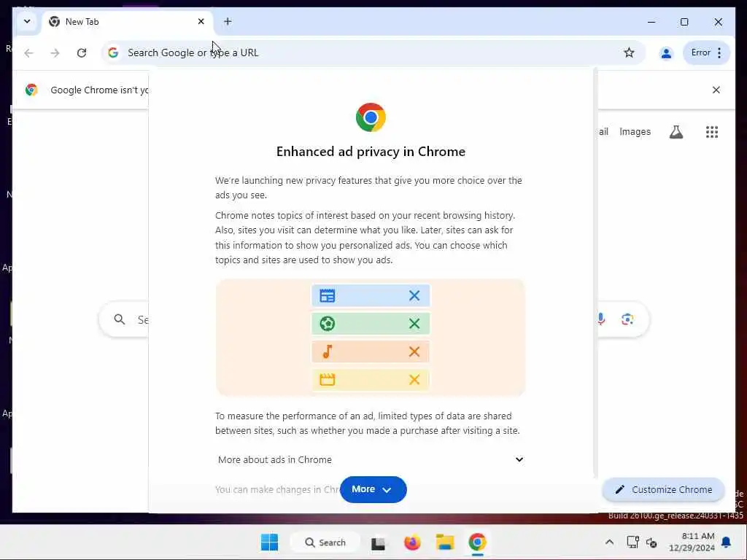Remove the soccer topic chip
This screenshot has height=560, width=747.
click(414, 324)
